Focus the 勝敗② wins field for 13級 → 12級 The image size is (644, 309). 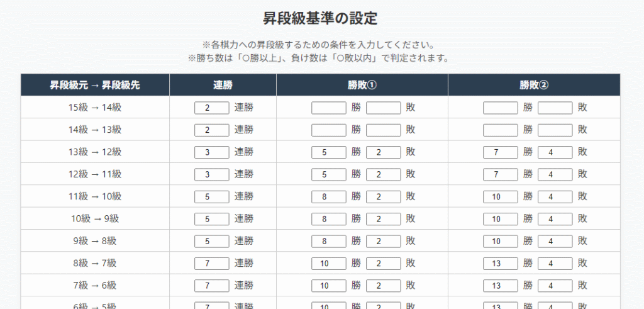(500, 152)
